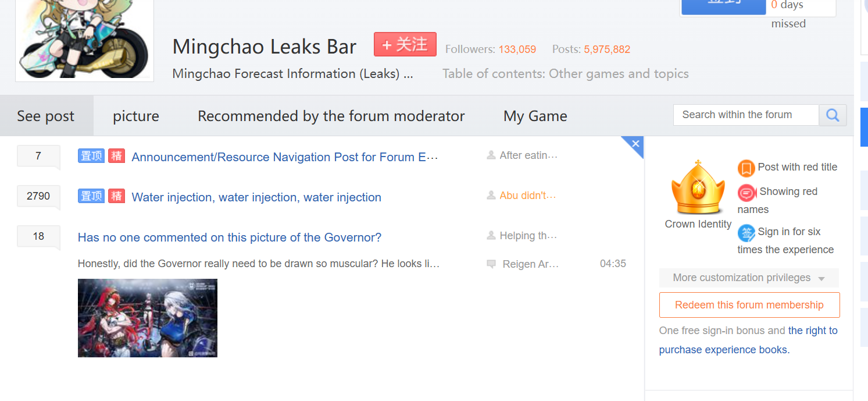This screenshot has height=401, width=868.
Task: Close the corner banner with X icon
Action: [x=635, y=144]
